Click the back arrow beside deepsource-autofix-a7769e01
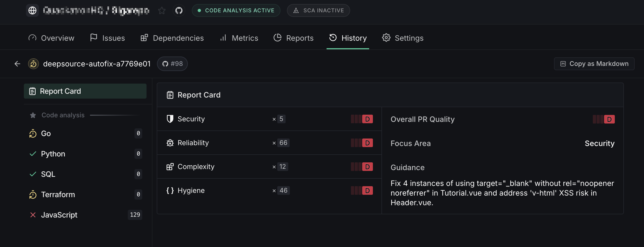644x247 pixels. point(17,64)
